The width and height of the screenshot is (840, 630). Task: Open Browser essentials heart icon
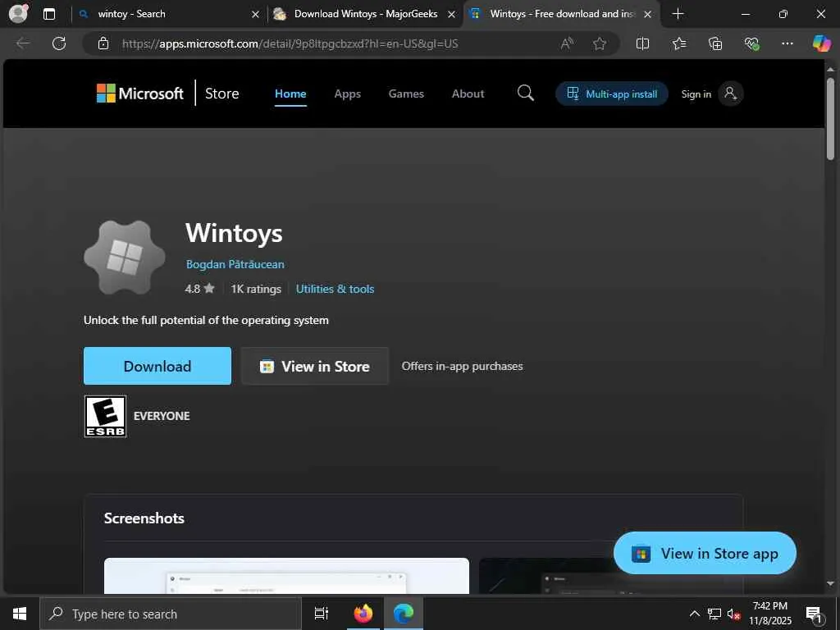pos(751,43)
